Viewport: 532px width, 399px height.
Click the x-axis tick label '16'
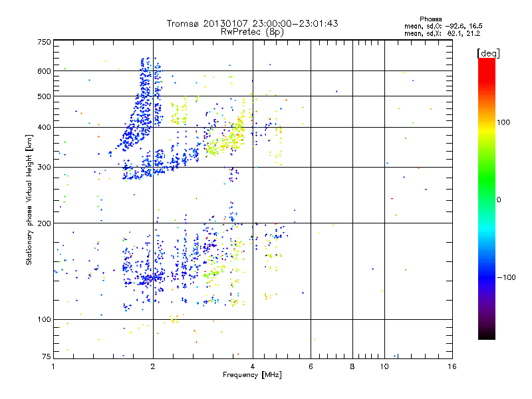(x=452, y=366)
